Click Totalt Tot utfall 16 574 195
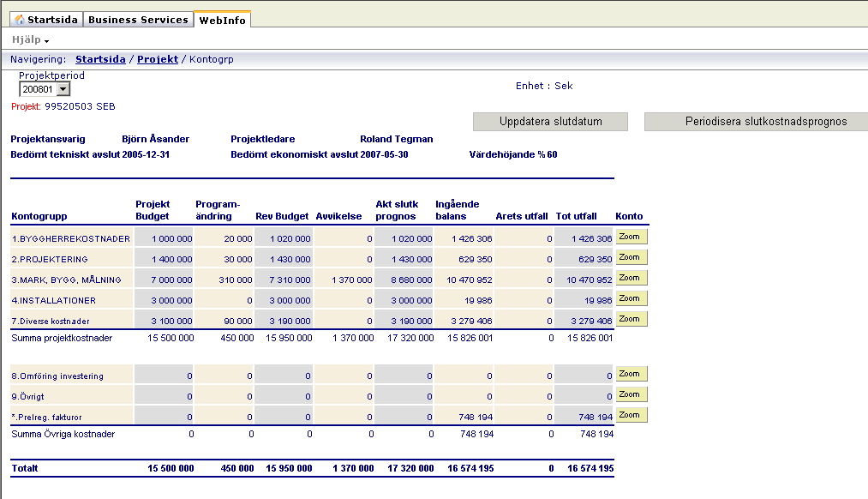This screenshot has height=499, width=868. point(590,468)
